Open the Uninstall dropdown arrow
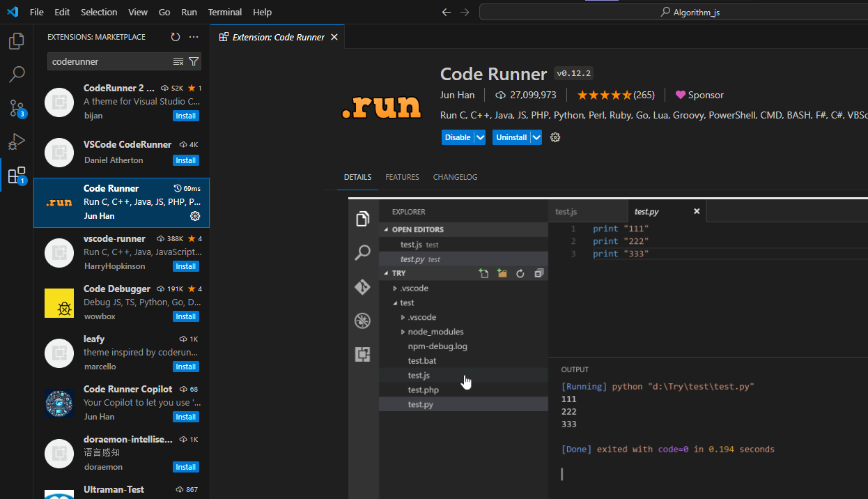 click(x=536, y=137)
